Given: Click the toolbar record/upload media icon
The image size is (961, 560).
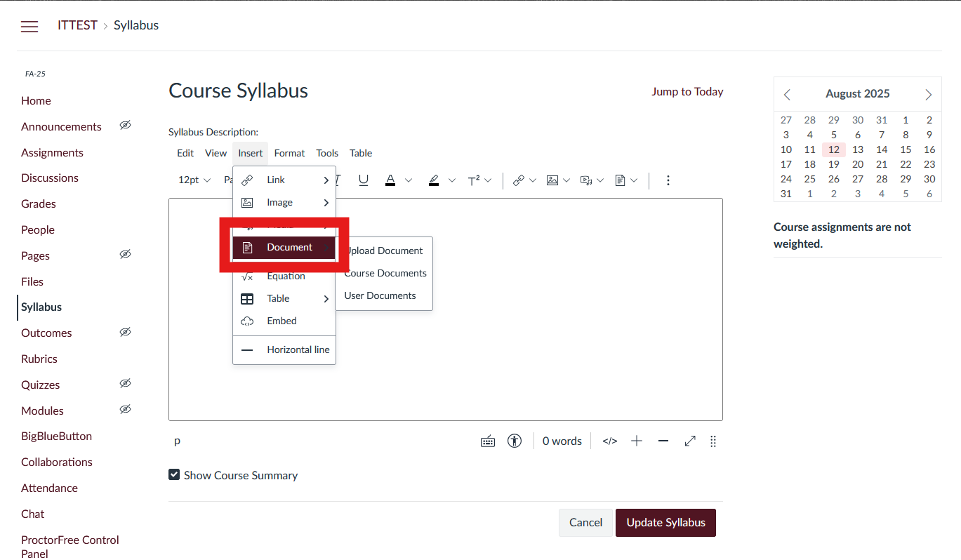Looking at the screenshot, I should (x=586, y=180).
